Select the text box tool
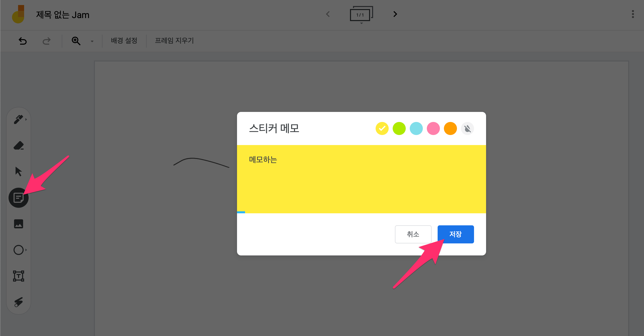Screen dimensions: 644x336 pos(18,276)
